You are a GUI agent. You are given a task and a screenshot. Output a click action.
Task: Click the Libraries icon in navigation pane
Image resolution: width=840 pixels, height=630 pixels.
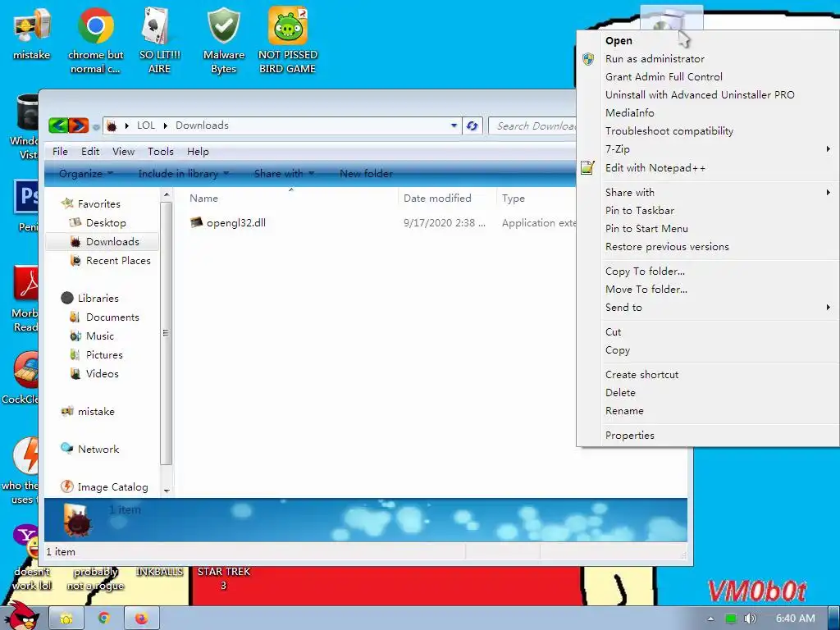tap(67, 298)
